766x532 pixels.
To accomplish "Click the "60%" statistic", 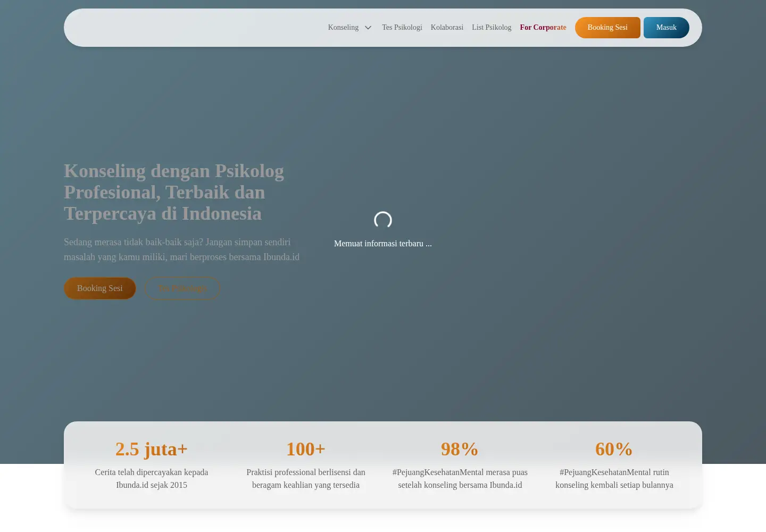I will (614, 449).
